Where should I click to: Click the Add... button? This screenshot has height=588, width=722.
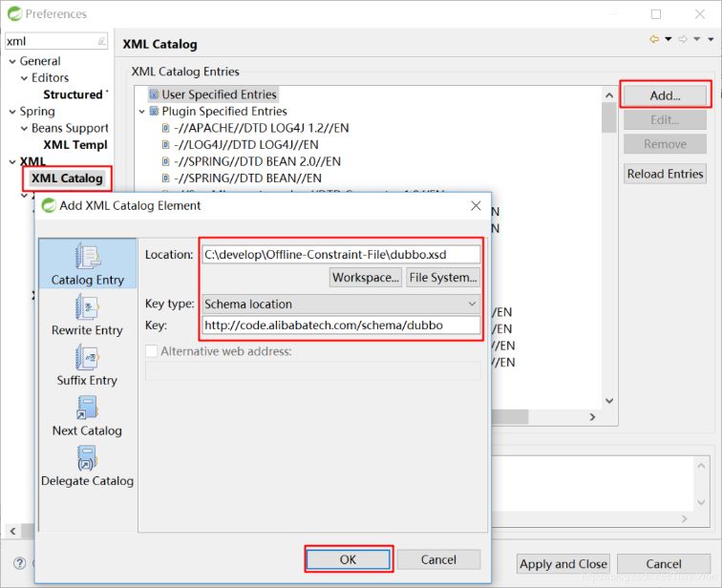(665, 95)
